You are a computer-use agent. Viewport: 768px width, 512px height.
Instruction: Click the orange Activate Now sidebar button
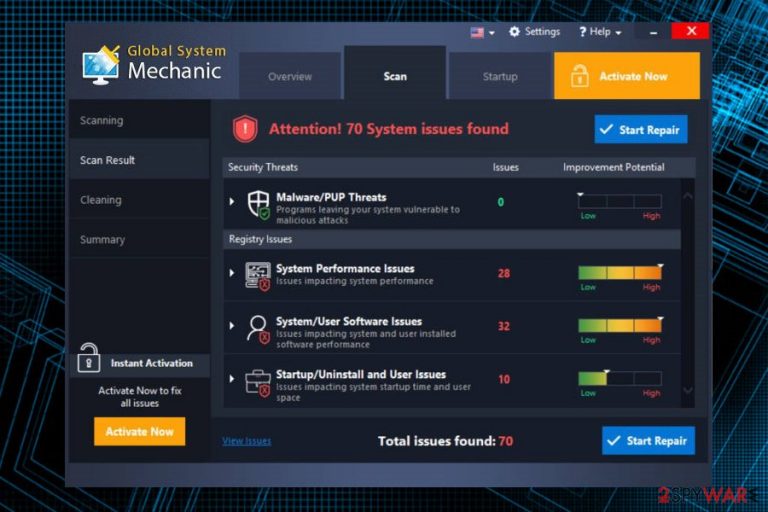point(140,431)
